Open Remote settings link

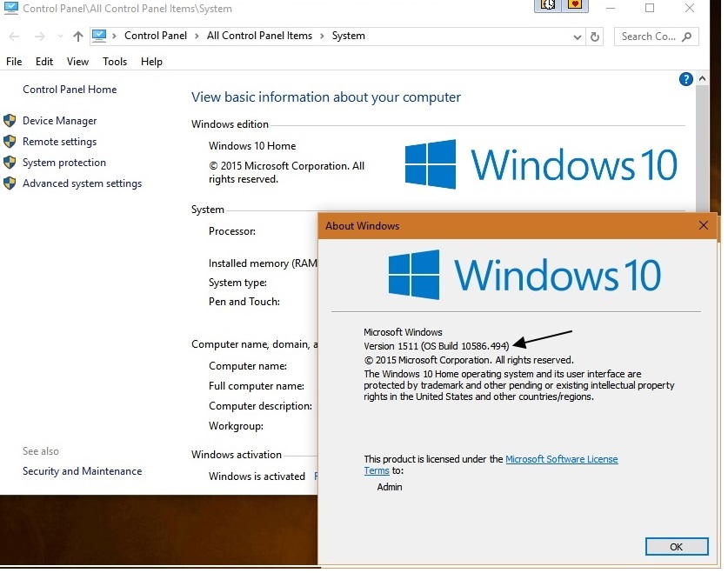(59, 142)
